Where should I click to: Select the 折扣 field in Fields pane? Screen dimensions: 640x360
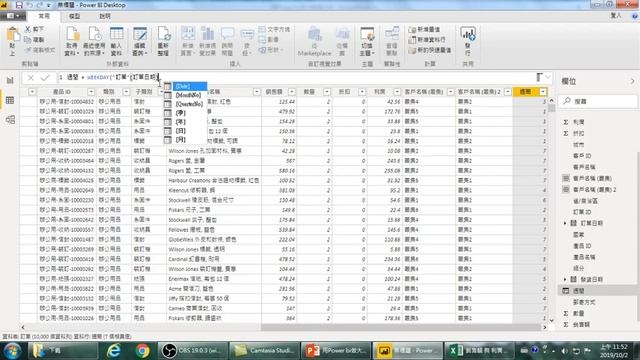579,133
